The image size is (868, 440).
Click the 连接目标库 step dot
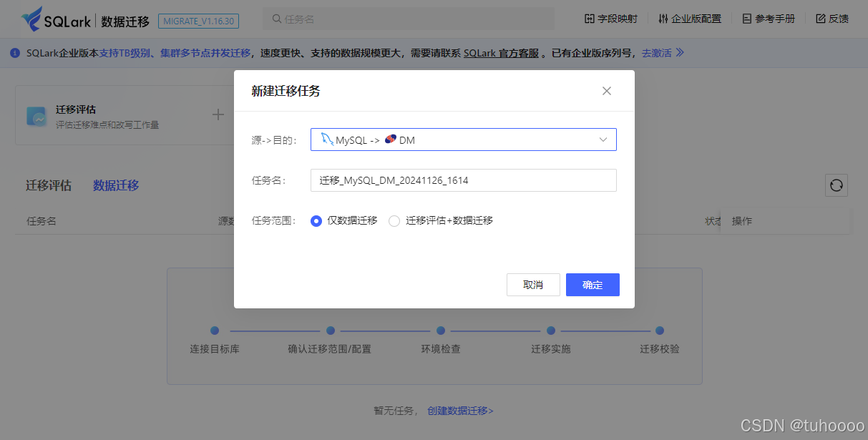[215, 331]
